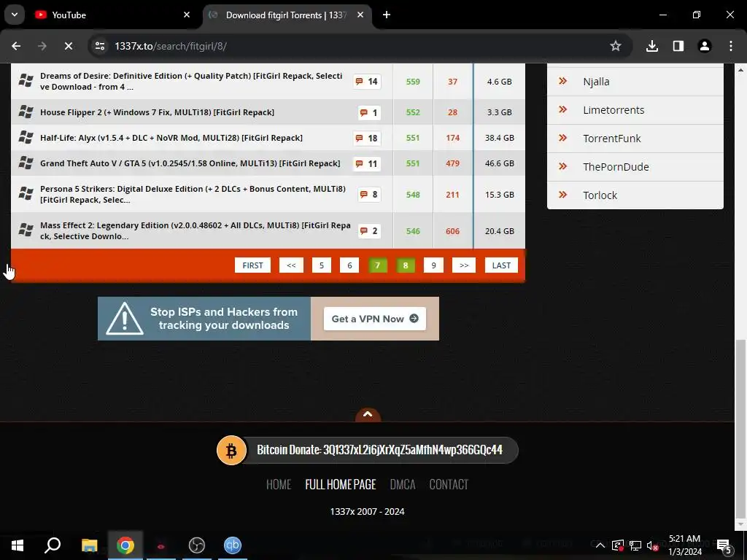Open the FULL HOME PAGE footer link
This screenshot has width=747, height=560.
click(341, 484)
